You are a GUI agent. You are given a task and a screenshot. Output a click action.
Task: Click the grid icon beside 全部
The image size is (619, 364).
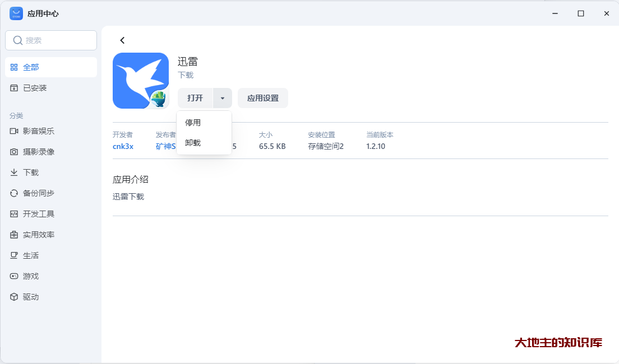tap(14, 67)
